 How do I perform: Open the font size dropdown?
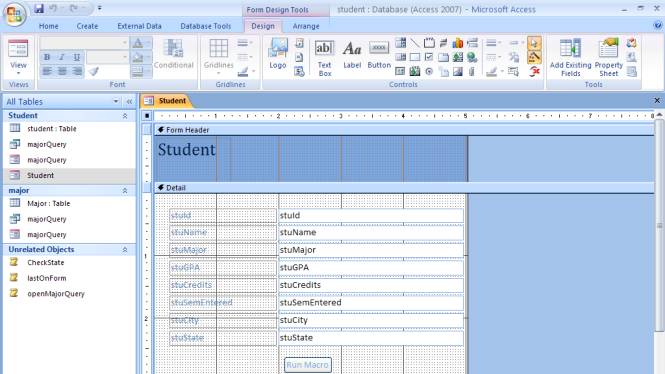pos(124,57)
